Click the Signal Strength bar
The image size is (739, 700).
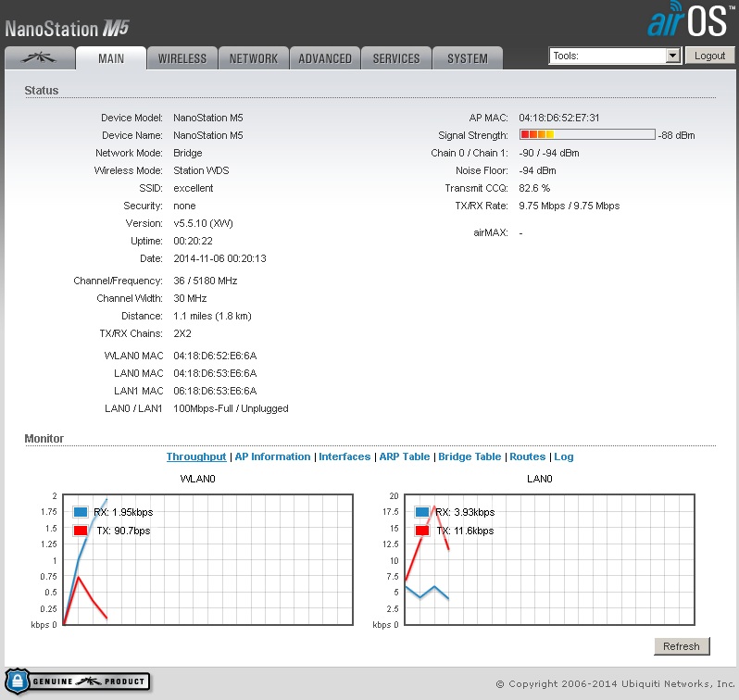tap(587, 135)
